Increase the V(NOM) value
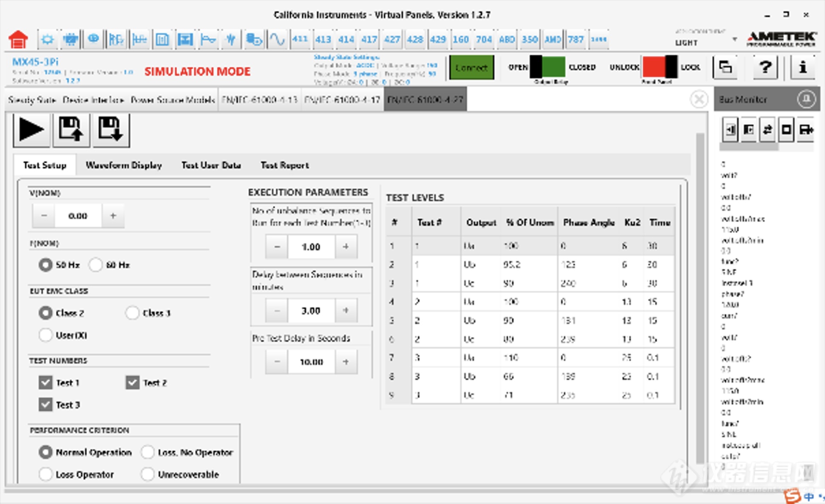This screenshot has width=825, height=504. coord(113,216)
